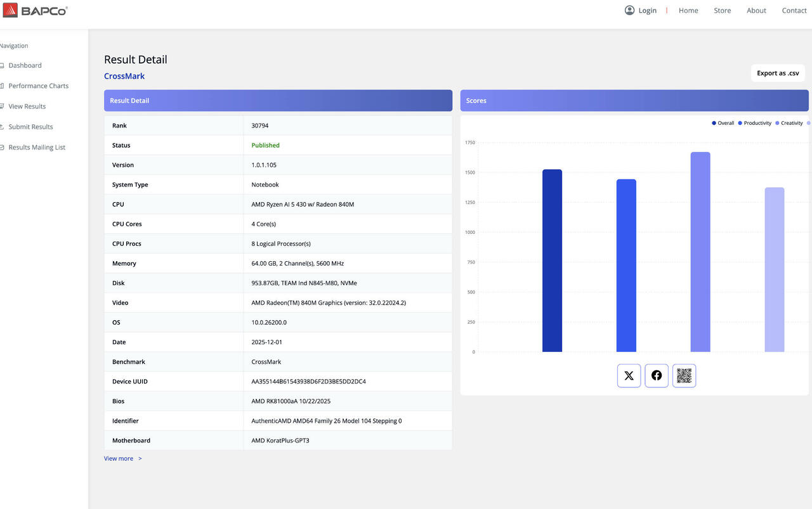Click the Export as .csv button
812x509 pixels.
[778, 73]
